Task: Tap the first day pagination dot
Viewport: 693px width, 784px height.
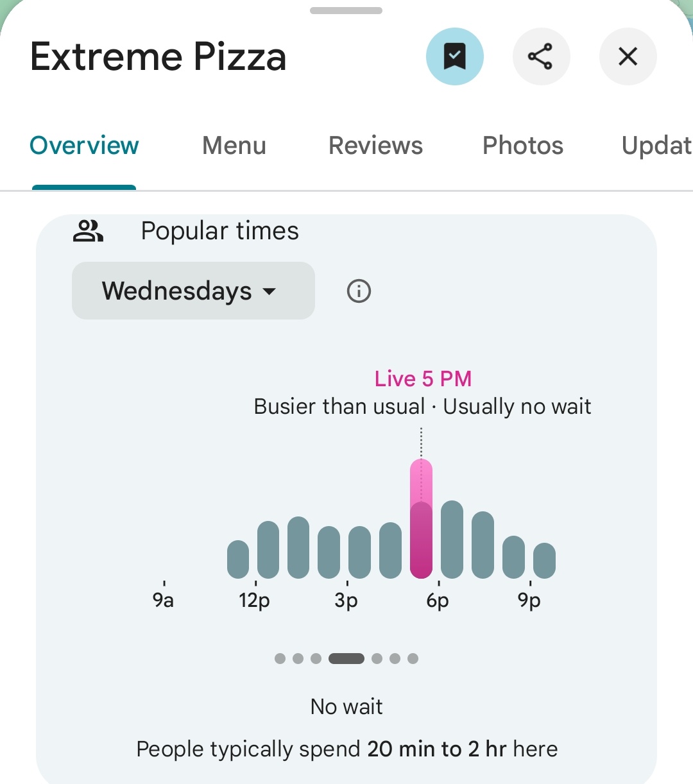Action: click(x=280, y=658)
